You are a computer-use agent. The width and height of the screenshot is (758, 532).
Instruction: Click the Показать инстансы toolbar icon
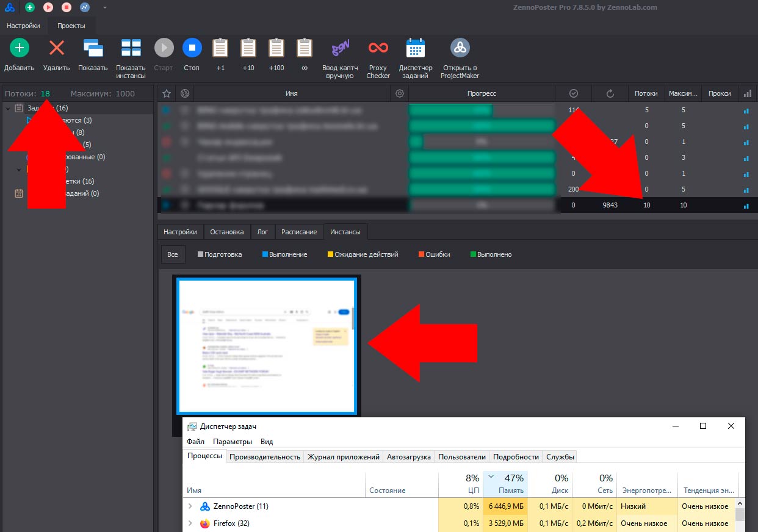[x=131, y=48]
